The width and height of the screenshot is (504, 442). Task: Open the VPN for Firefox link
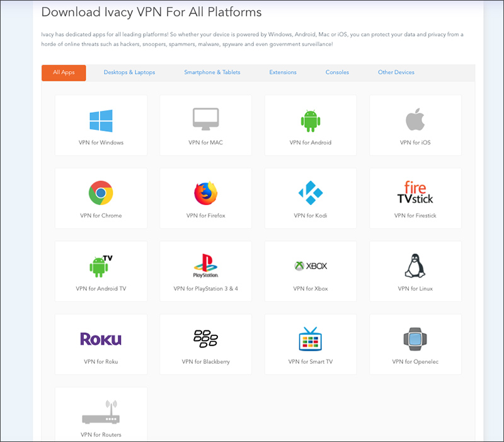click(x=206, y=216)
